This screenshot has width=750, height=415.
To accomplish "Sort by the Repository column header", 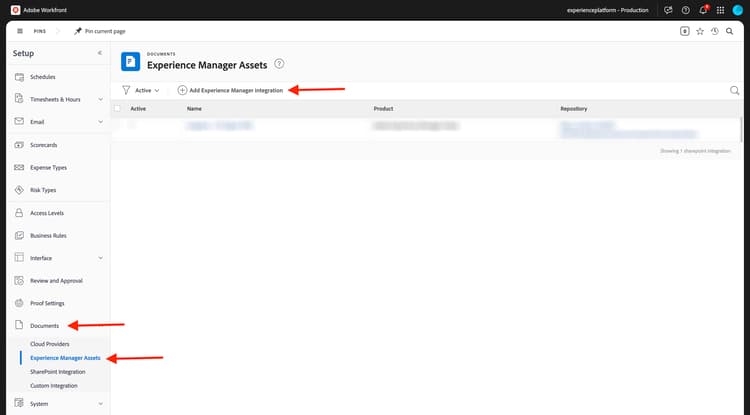I will (574, 109).
